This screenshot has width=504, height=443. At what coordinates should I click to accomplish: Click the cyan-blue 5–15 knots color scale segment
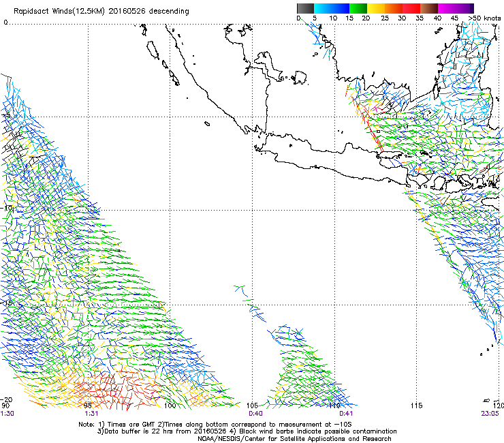tap(332, 8)
